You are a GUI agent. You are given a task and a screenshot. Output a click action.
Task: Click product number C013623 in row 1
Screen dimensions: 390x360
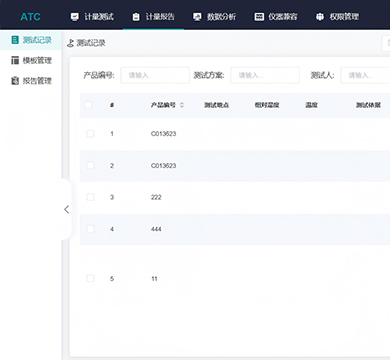click(163, 134)
